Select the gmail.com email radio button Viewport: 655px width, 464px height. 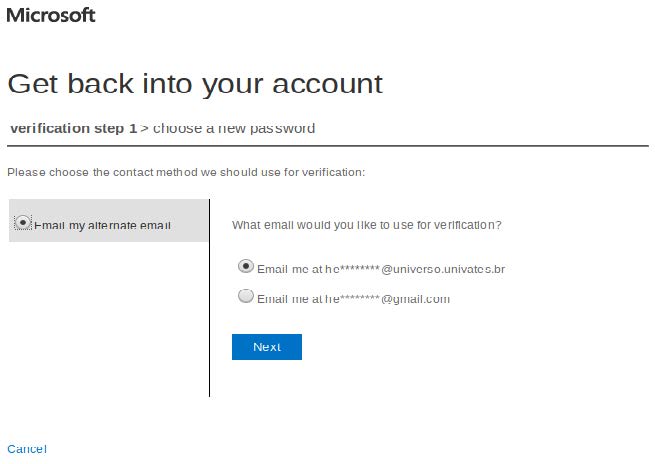[246, 296]
